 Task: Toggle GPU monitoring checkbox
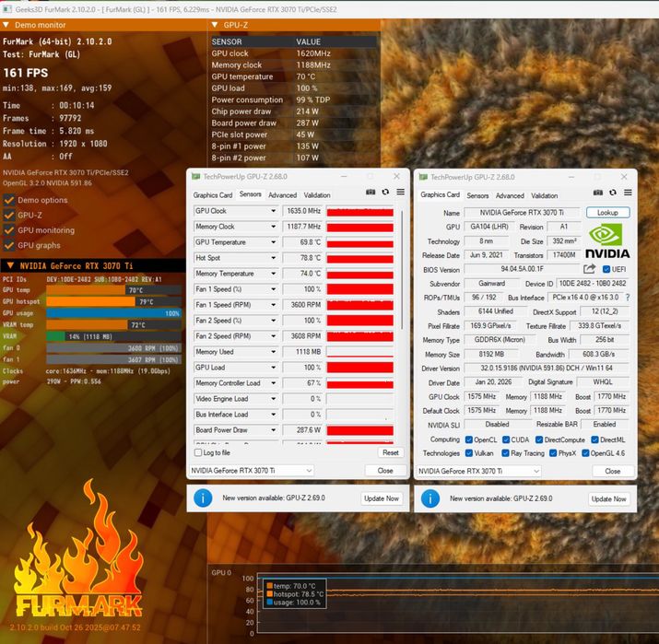(9, 230)
